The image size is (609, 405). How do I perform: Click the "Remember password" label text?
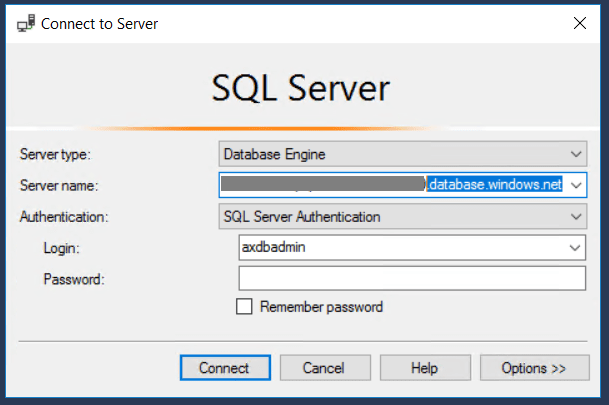coord(320,307)
